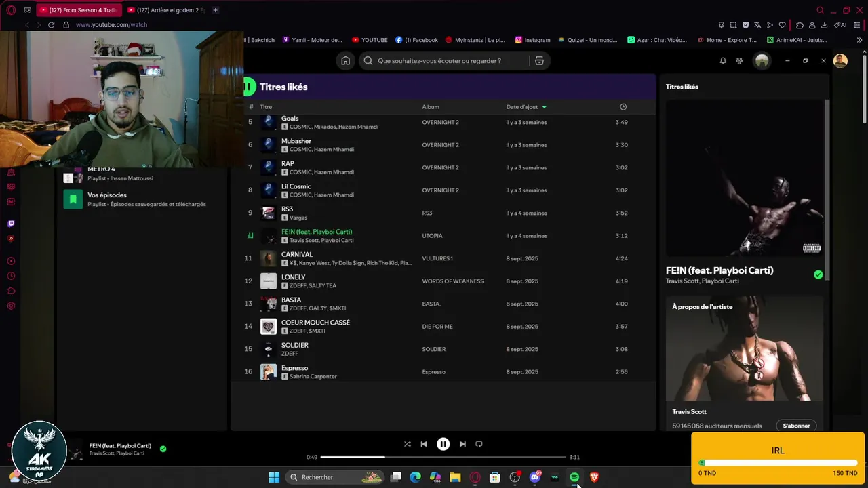
Task: Click the green play button beside Titres likés
Action: (250, 87)
